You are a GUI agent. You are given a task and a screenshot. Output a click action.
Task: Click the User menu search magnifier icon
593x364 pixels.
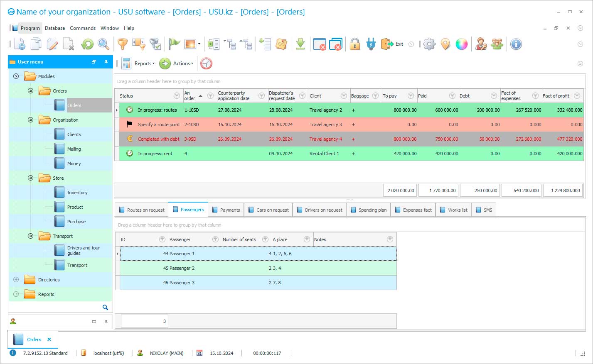[105, 307]
